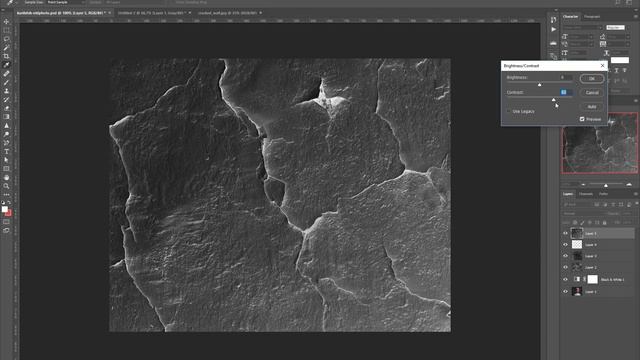Image resolution: width=640 pixels, height=360 pixels.
Task: Switch to the third document tab
Action: 227,13
